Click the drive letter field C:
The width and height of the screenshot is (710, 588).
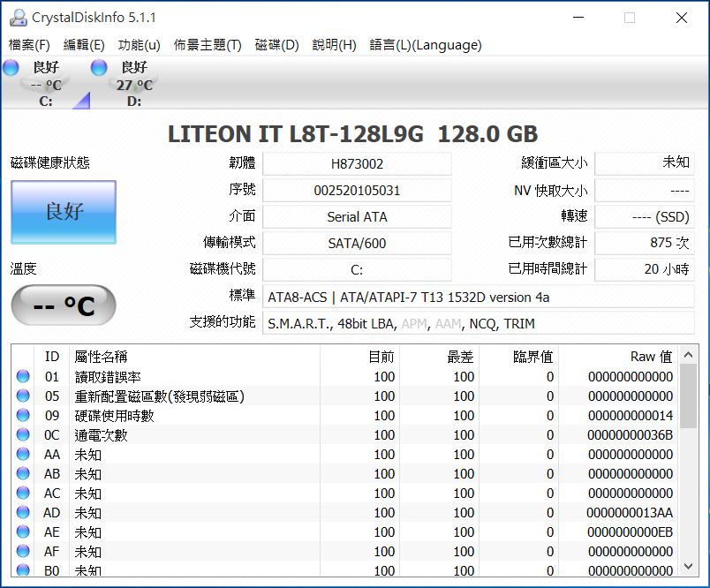(357, 270)
